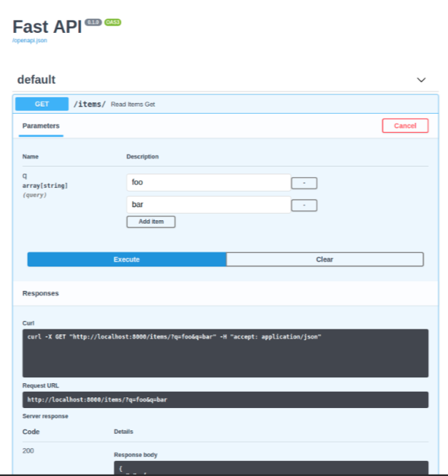Click the Execute button
The width and height of the screenshot is (448, 476).
click(126, 259)
